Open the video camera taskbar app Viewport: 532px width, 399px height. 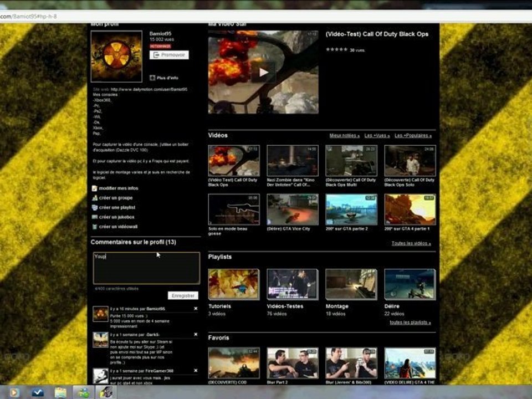[106, 392]
